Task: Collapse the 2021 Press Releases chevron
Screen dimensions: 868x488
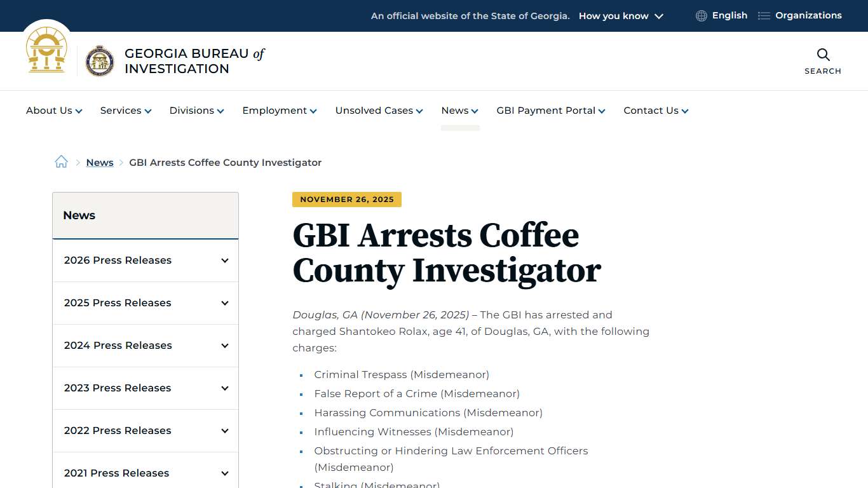Action: click(x=224, y=473)
